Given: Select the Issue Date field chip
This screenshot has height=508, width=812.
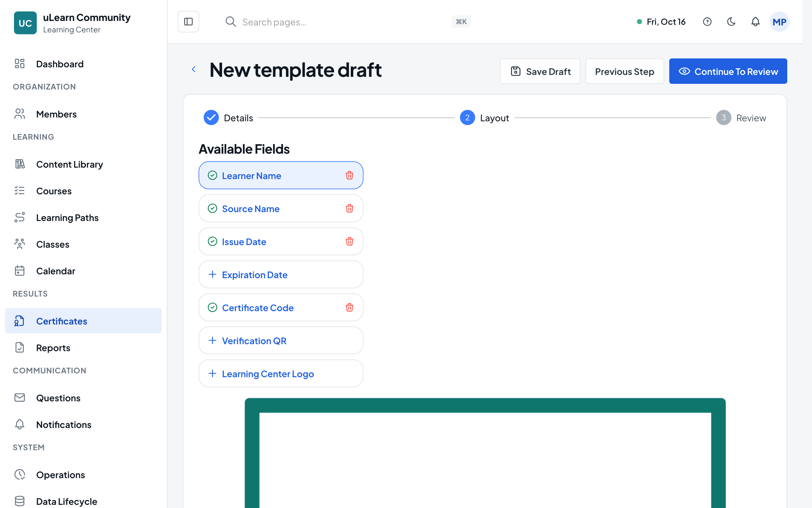Looking at the screenshot, I should click(281, 241).
